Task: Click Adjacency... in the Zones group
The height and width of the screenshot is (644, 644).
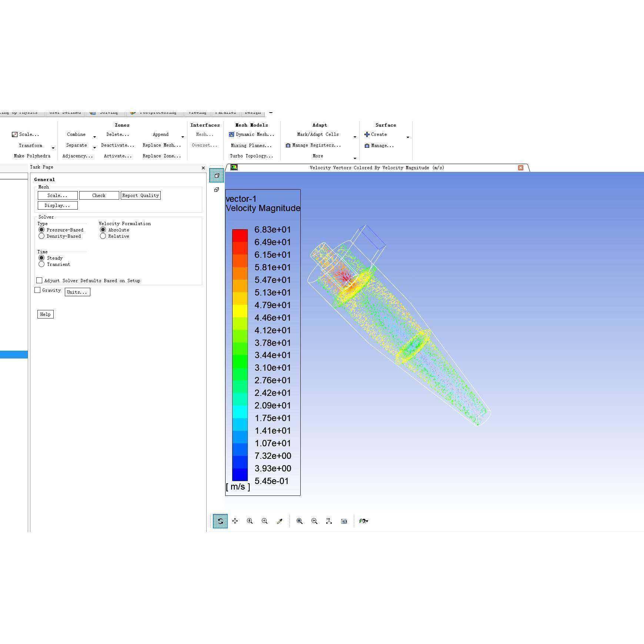Action: tap(78, 156)
